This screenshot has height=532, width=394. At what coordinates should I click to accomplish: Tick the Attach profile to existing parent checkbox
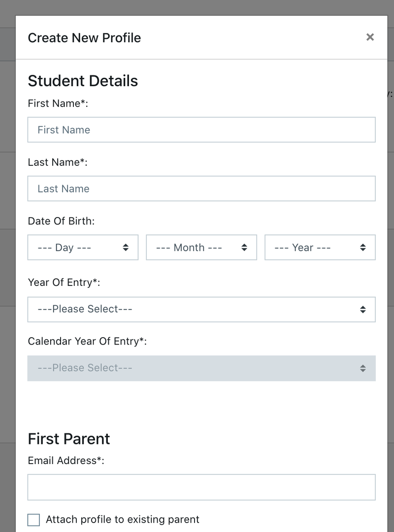pos(33,520)
